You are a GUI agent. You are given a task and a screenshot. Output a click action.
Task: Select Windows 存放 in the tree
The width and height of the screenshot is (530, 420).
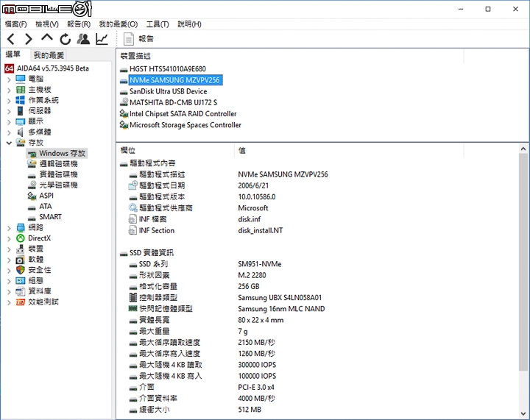62,153
